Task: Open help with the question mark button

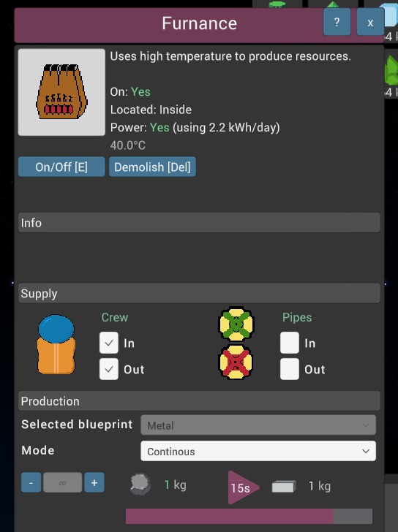Action: tap(337, 23)
